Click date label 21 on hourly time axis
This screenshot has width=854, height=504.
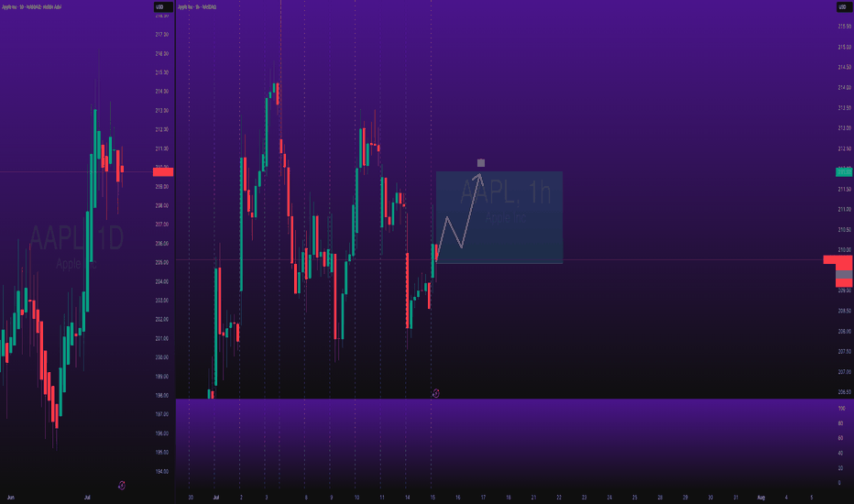pos(533,498)
